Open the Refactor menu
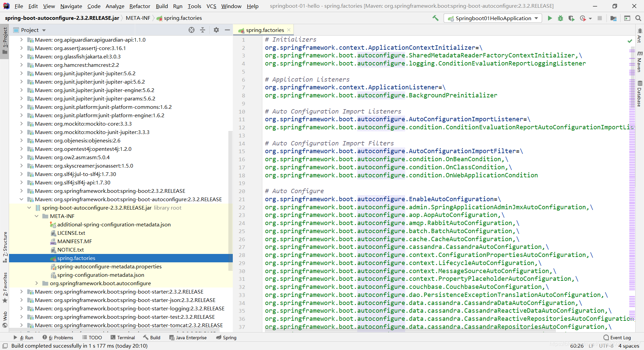The height and width of the screenshot is (350, 644). [140, 6]
